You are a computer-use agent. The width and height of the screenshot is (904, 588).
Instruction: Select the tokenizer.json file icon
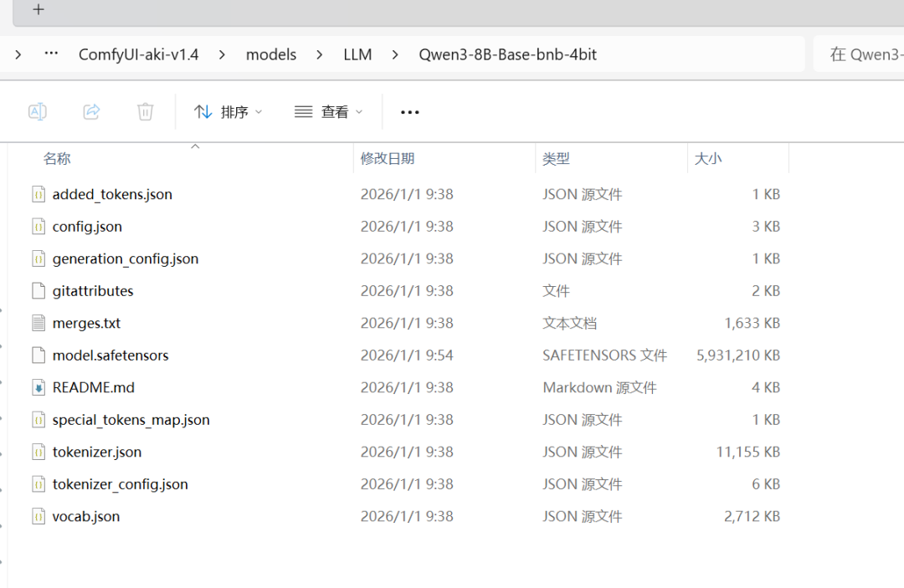(x=39, y=453)
